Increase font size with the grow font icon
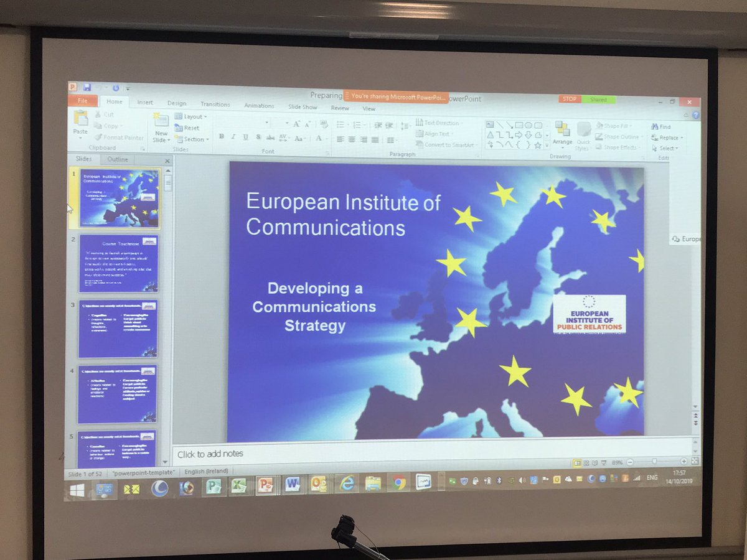The height and width of the screenshot is (560, 747). tap(296, 124)
